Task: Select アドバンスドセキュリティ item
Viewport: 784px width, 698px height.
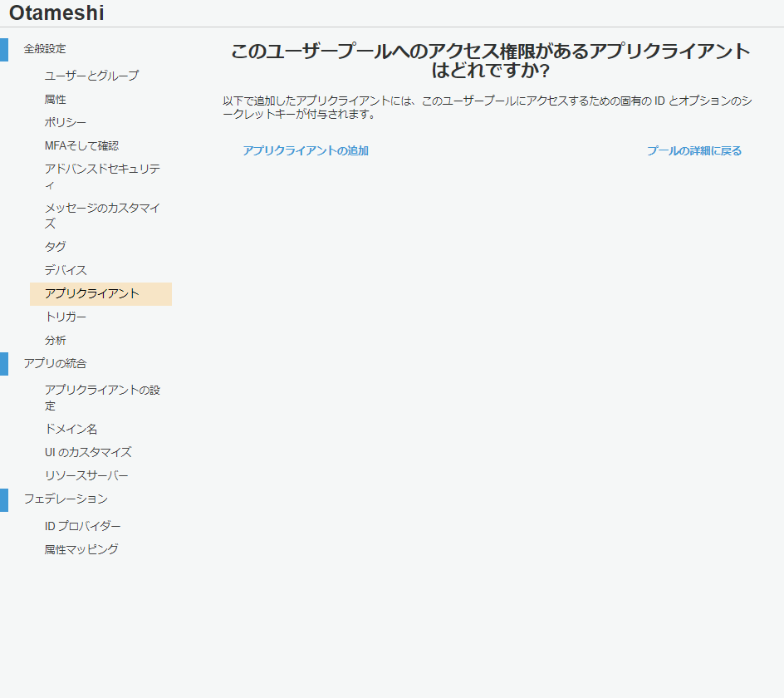Action: click(x=102, y=177)
